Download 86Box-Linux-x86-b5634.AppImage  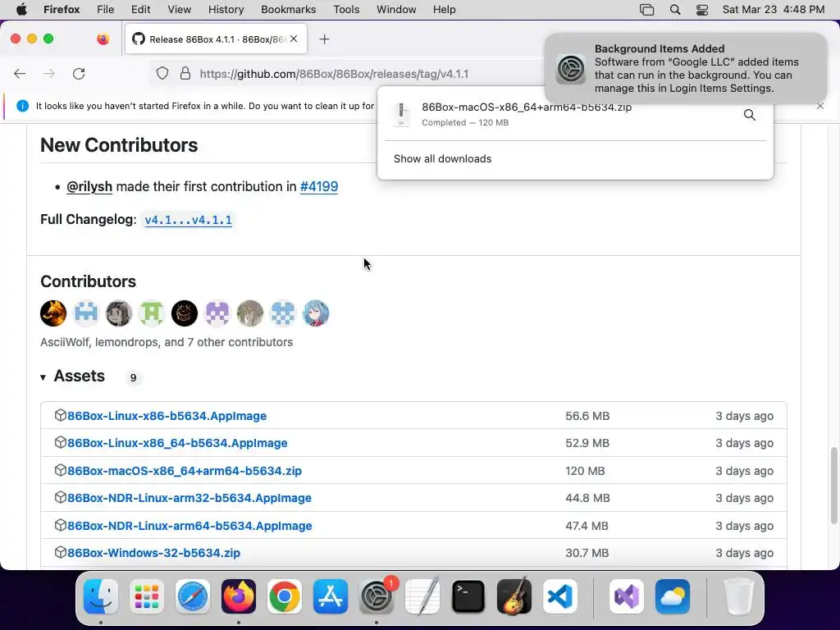click(167, 416)
